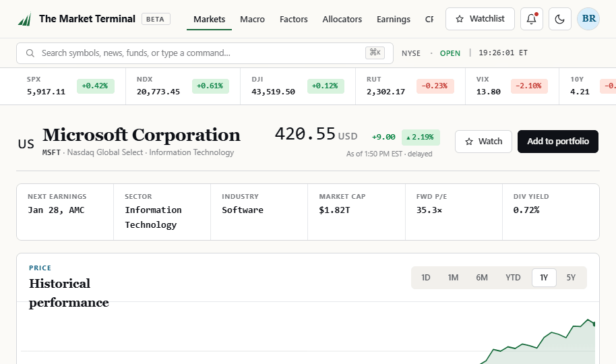Click the SPX index ticker tile
This screenshot has width=616, height=364.
pyautogui.click(x=70, y=86)
